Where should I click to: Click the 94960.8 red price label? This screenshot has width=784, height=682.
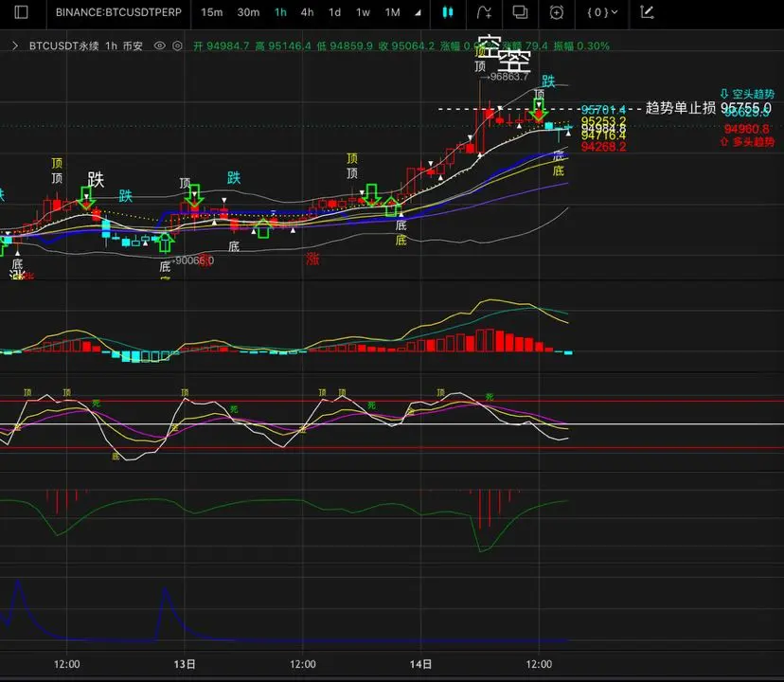(746, 129)
